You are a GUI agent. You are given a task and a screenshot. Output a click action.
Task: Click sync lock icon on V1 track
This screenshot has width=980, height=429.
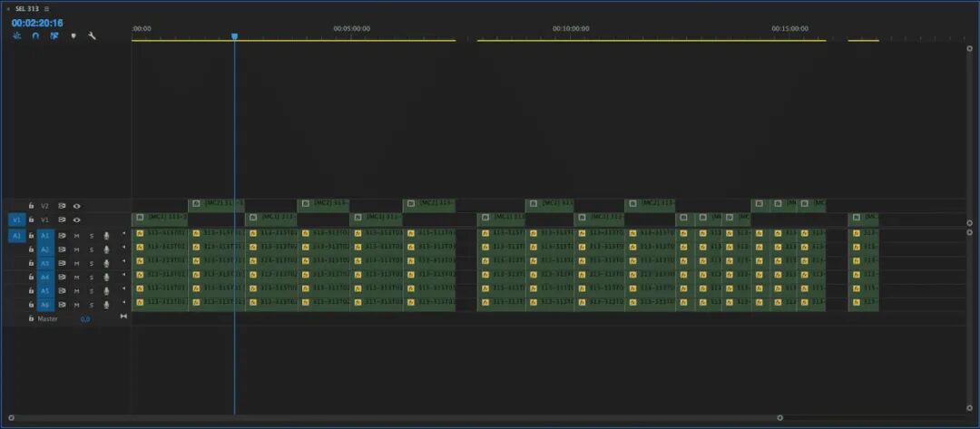[62, 219]
